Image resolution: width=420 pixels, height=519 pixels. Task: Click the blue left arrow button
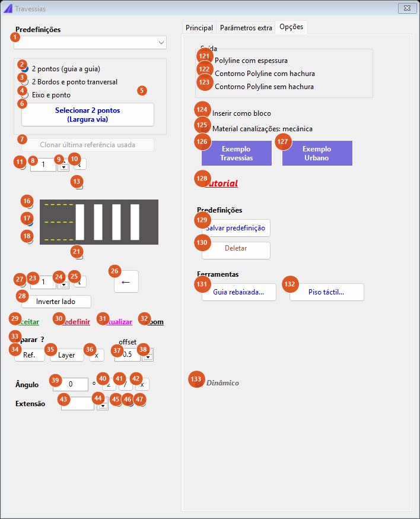tap(126, 281)
